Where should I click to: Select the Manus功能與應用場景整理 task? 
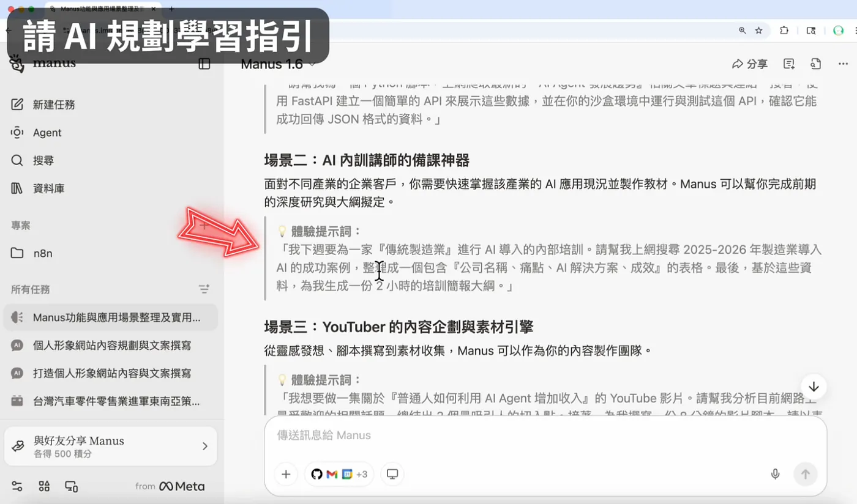pos(110,317)
